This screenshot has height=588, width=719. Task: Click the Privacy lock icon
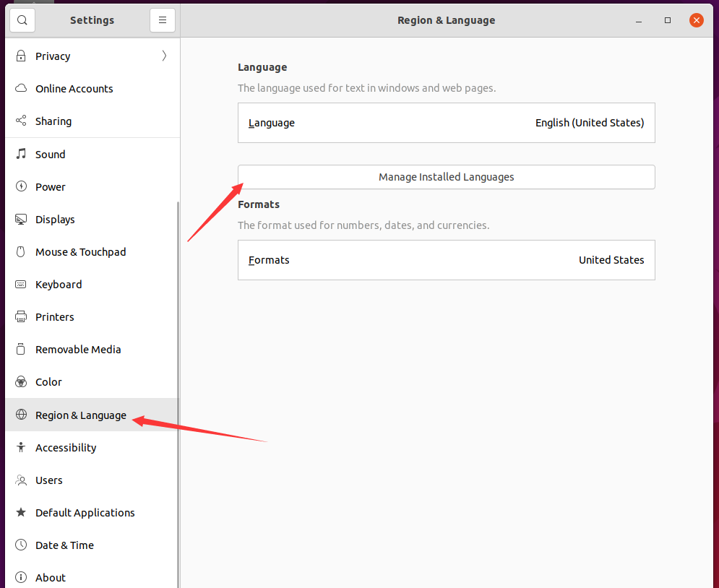click(22, 56)
